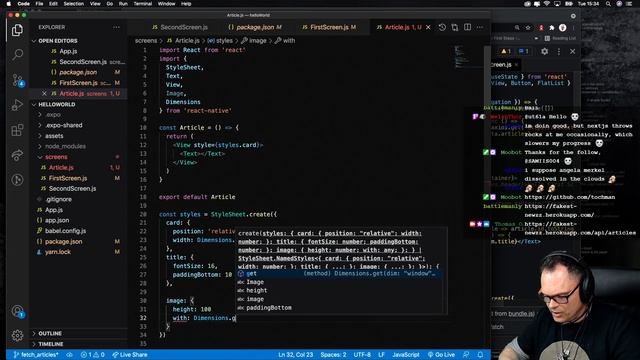Viewport: 640px width, 360px height.
Task: Open the Run menu
Action: click(123, 4)
